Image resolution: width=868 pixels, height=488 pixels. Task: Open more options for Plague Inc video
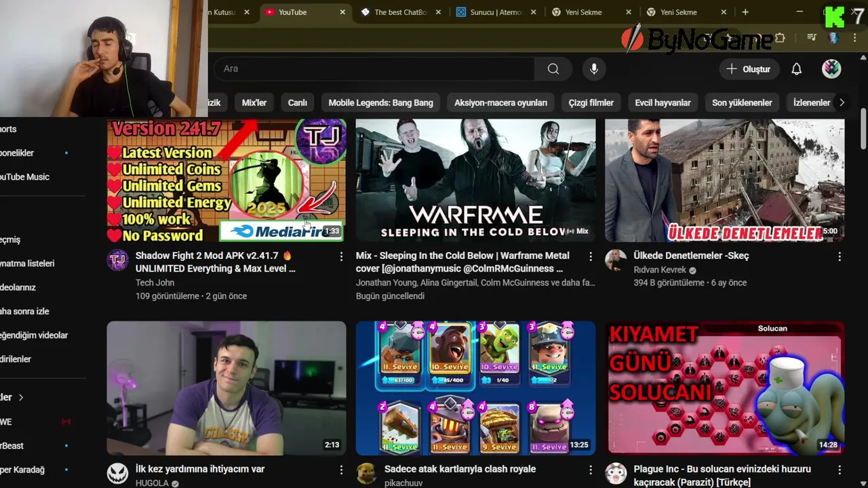pyautogui.click(x=840, y=470)
